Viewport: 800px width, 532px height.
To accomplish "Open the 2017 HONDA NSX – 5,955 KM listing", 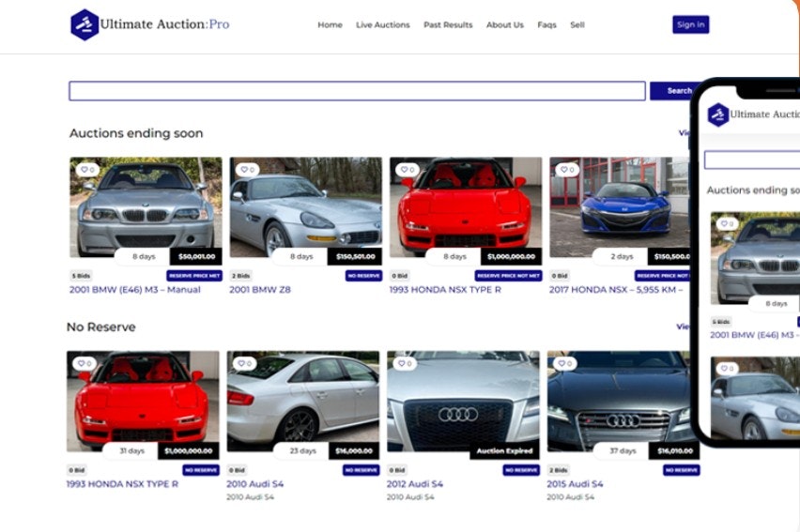I will pyautogui.click(x=616, y=290).
